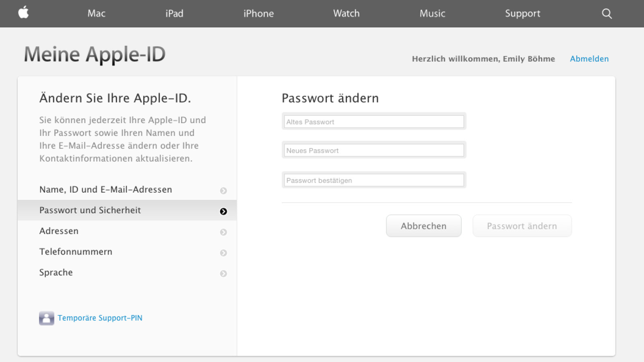This screenshot has width=644, height=362.
Task: Select Passwort und Sicherheit section
Action: 127,210
